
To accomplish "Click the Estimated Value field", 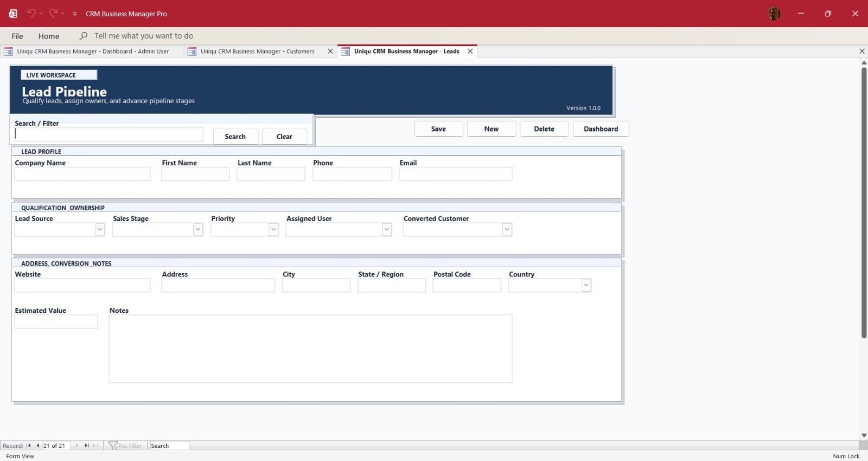I will (56, 321).
